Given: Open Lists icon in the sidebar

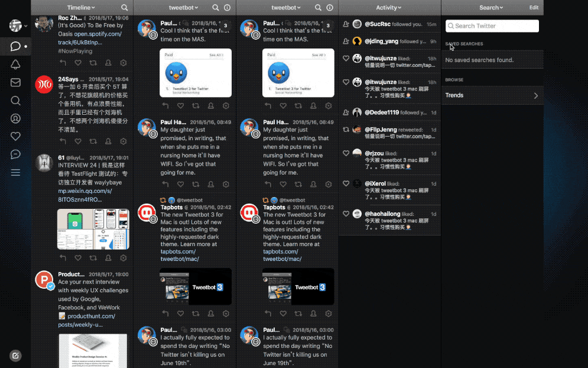Looking at the screenshot, I should [x=15, y=172].
